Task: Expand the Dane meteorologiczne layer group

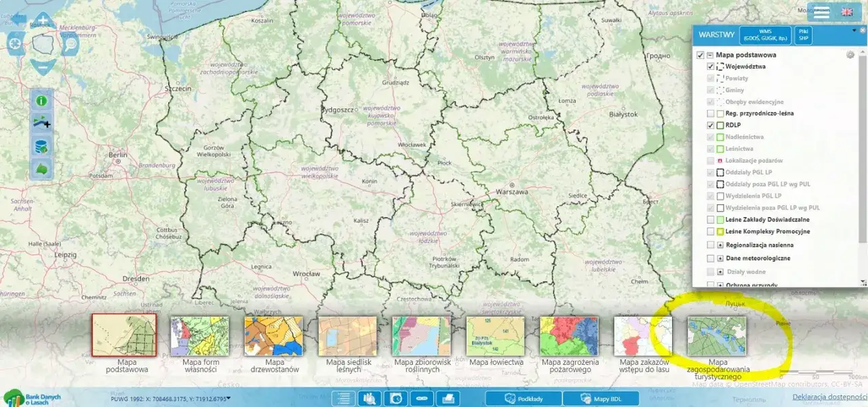Action: (720, 258)
